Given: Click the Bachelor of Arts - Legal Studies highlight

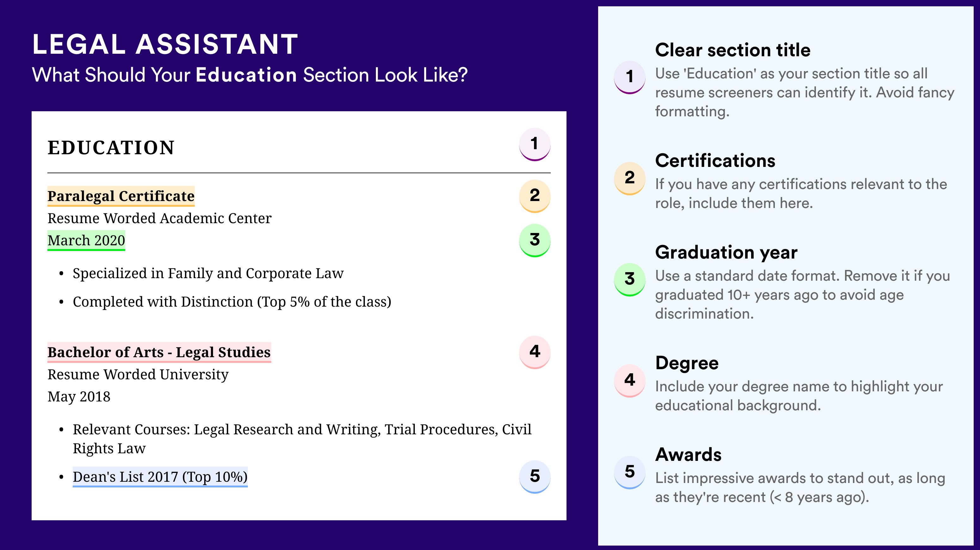Looking at the screenshot, I should [159, 352].
